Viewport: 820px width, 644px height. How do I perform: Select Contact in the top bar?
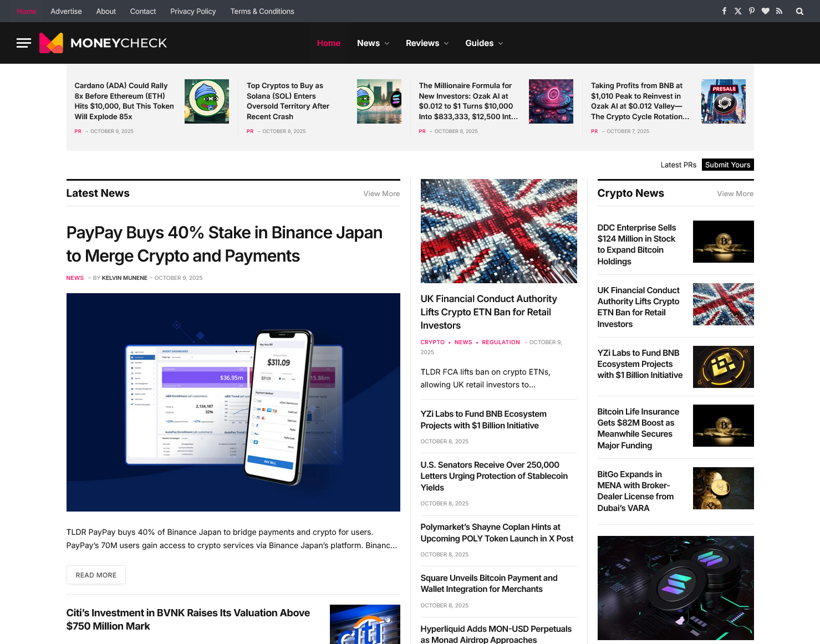[143, 11]
